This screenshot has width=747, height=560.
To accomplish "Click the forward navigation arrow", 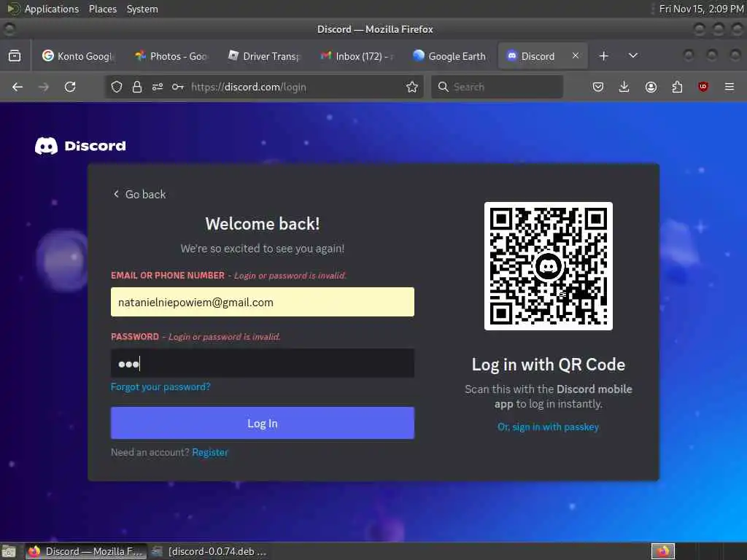I will (43, 87).
